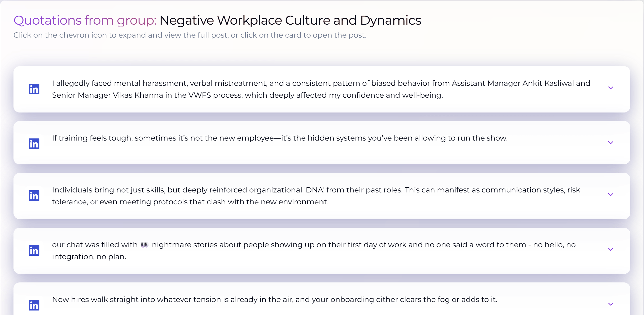Open the post about tough training
This screenshot has height=315, width=644.
pos(280,138)
